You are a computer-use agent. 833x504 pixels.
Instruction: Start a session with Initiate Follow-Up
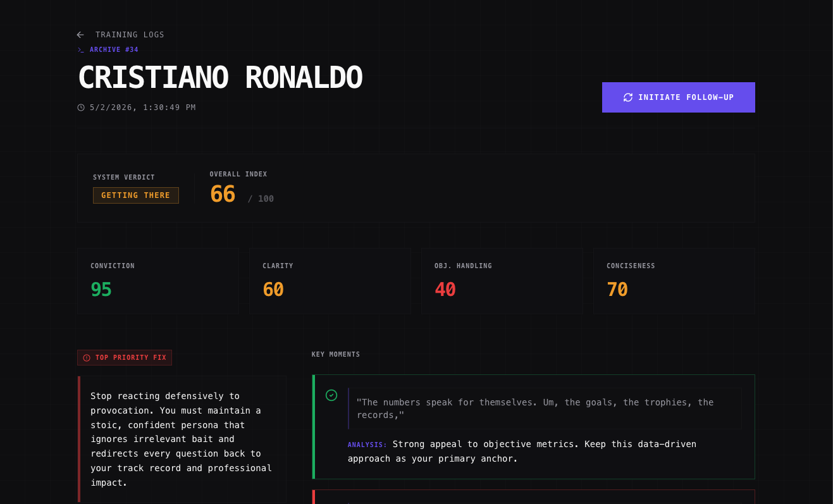tap(679, 97)
